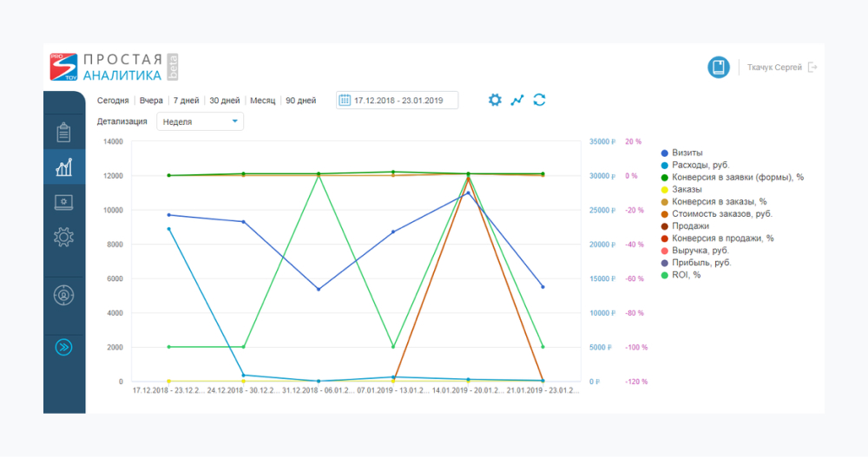Select the 7 дней period

point(186,101)
